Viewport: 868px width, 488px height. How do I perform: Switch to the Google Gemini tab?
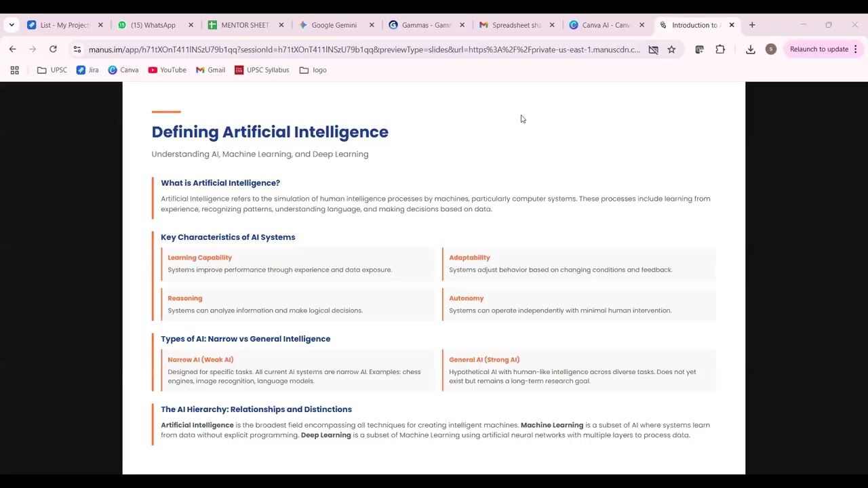pyautogui.click(x=334, y=25)
